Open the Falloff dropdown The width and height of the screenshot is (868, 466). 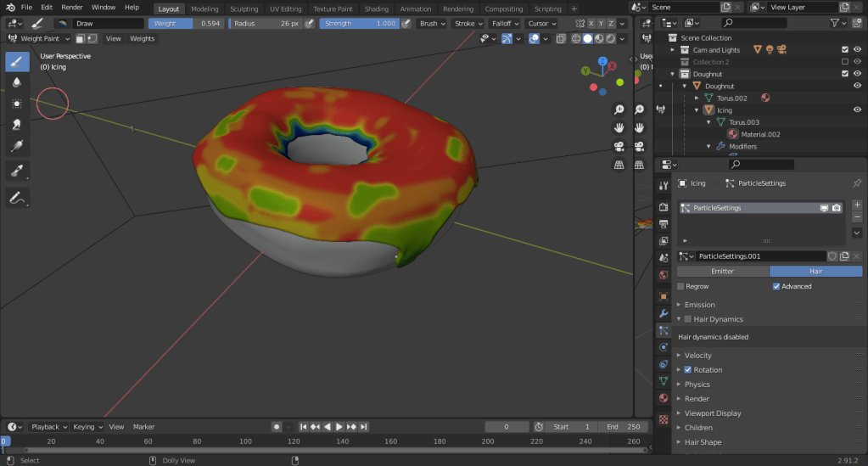(504, 24)
